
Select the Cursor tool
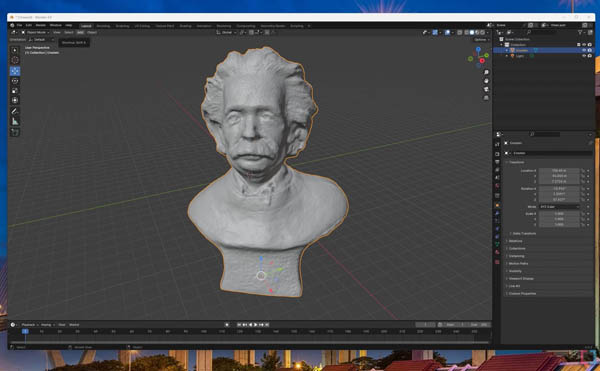click(x=15, y=60)
